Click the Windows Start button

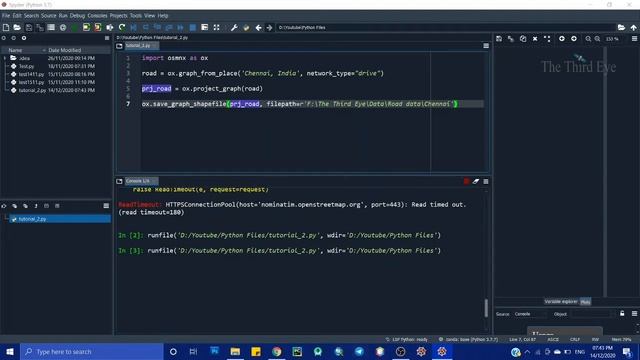(10, 351)
